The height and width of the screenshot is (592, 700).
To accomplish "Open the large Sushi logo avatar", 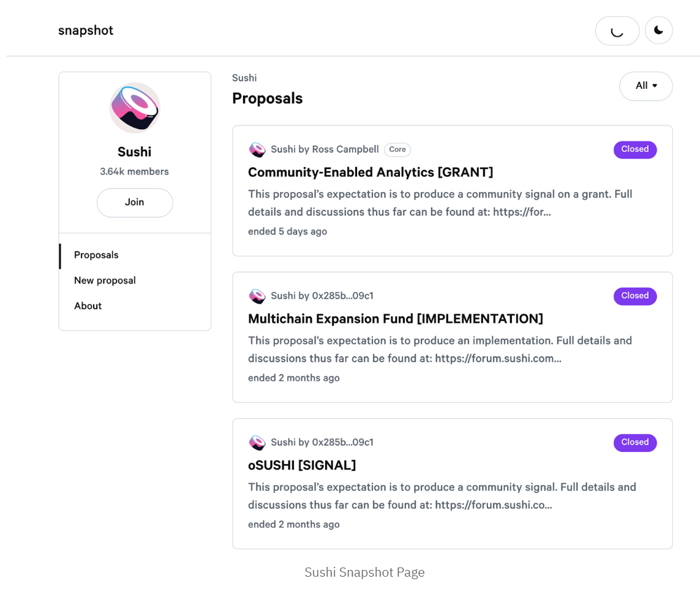I will click(135, 108).
